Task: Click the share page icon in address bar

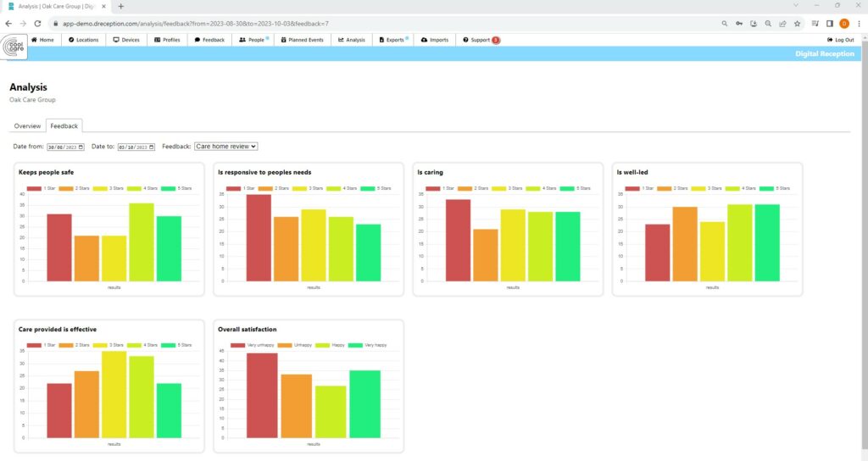Action: click(783, 24)
